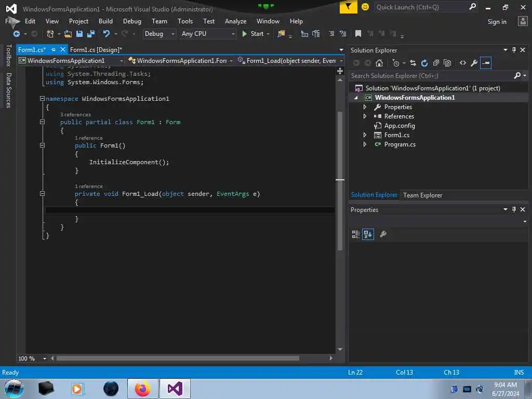The width and height of the screenshot is (532, 399).
Task: Select App.config in Solution Explorer
Action: tap(400, 126)
